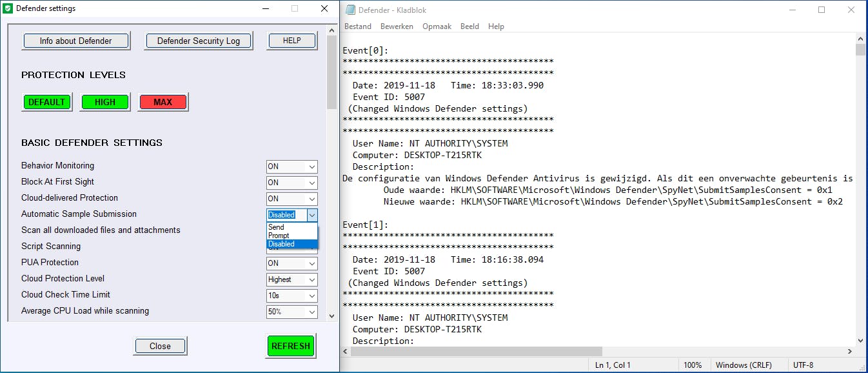Close the Kladblok window
This screenshot has height=373, width=868.
tap(851, 10)
